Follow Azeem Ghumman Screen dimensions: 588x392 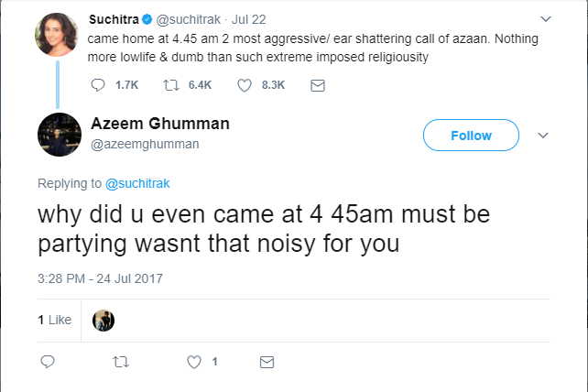471,136
